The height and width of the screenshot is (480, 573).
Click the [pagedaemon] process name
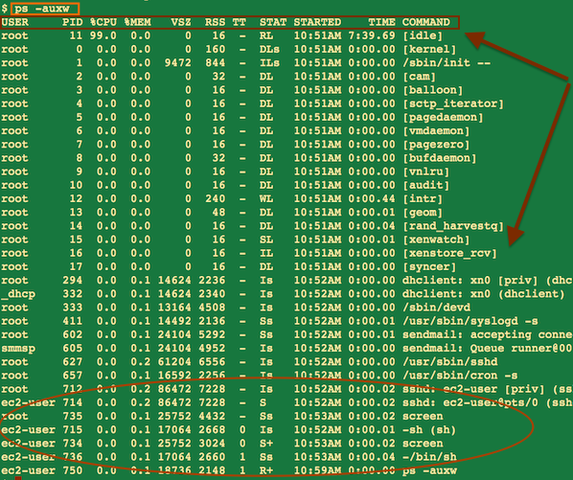point(443,117)
